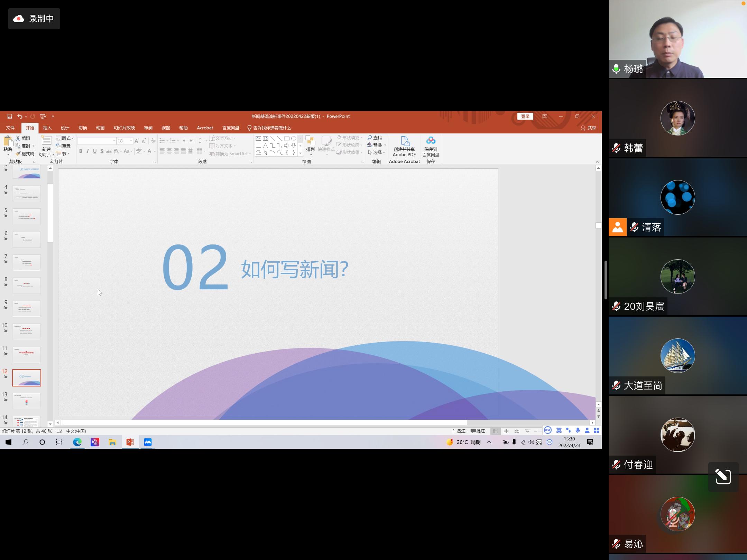Click the iFLY input method logo in floating bar
Screen dimensions: 747x560
[548, 430]
